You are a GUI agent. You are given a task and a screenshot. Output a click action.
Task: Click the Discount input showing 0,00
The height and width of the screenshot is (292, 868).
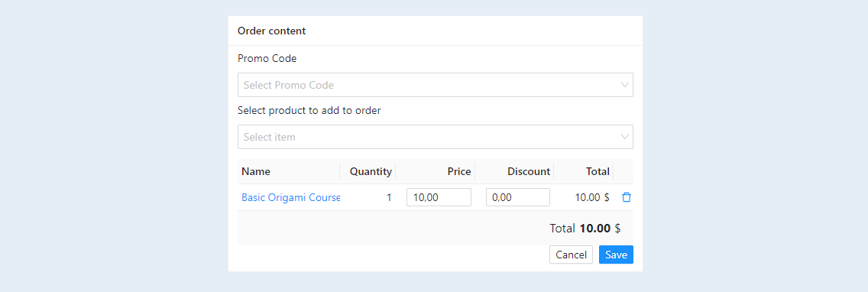(517, 197)
